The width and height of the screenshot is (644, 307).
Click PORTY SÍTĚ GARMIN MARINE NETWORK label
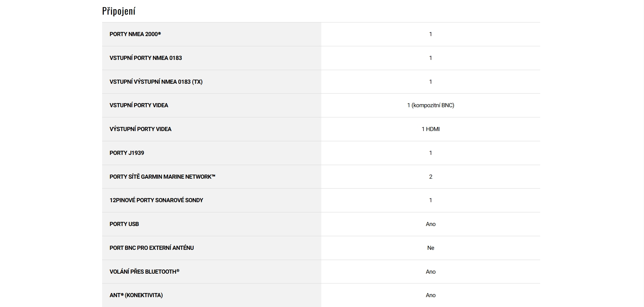tap(162, 177)
